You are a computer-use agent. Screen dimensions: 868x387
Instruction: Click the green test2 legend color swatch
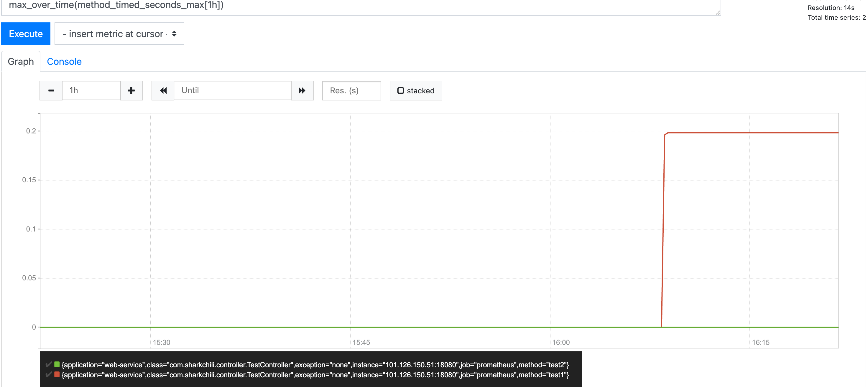click(x=57, y=364)
